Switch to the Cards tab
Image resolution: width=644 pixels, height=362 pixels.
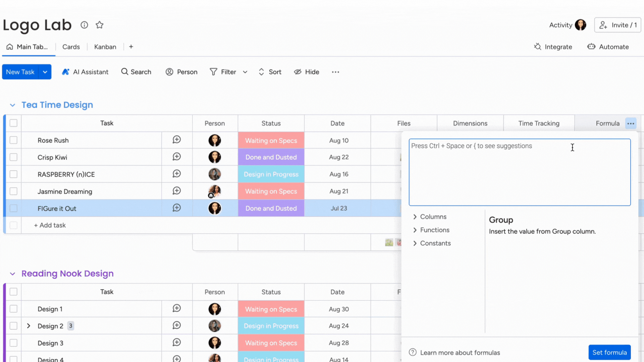[x=71, y=46]
